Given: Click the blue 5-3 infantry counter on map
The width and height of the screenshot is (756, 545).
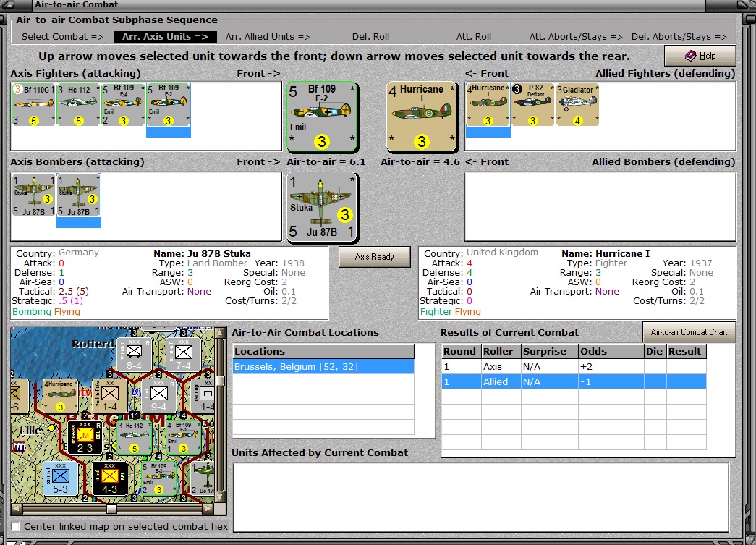Looking at the screenshot, I should point(60,478).
